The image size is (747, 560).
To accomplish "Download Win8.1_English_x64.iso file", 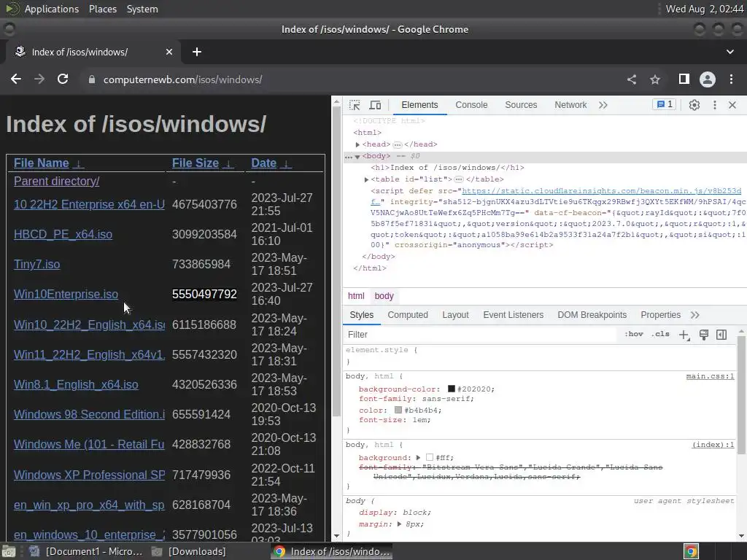I will [76, 385].
